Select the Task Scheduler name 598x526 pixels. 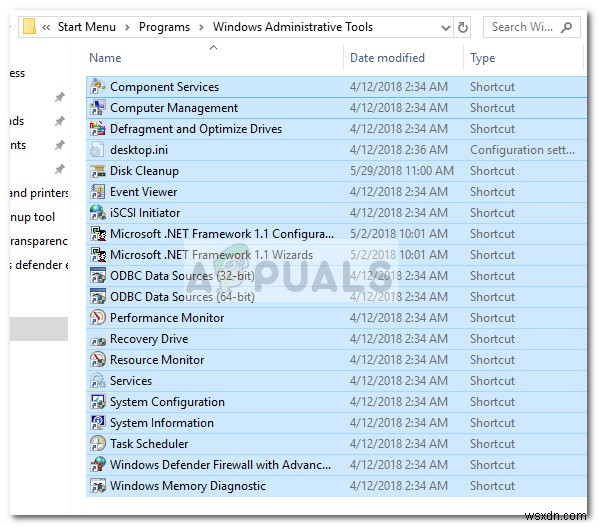tap(149, 444)
